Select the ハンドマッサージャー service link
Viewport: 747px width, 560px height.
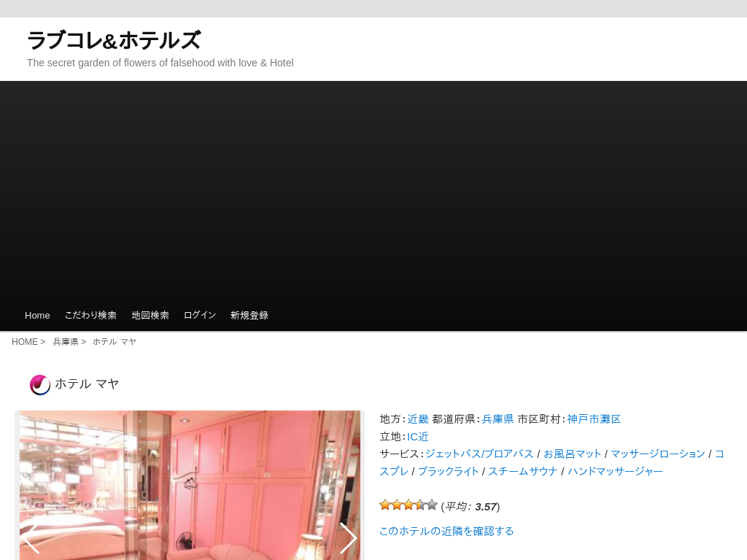coord(615,472)
